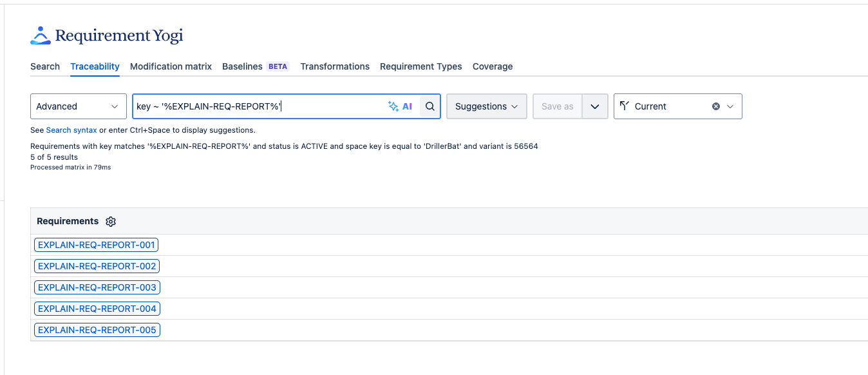Screen dimensions: 868x375
Task: Open the Advanced search mode dropdown
Action: coord(78,106)
